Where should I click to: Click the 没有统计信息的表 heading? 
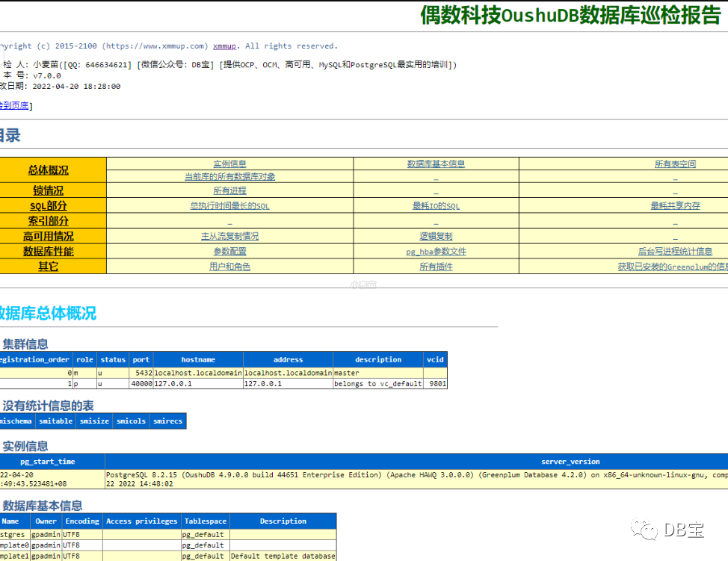48,406
